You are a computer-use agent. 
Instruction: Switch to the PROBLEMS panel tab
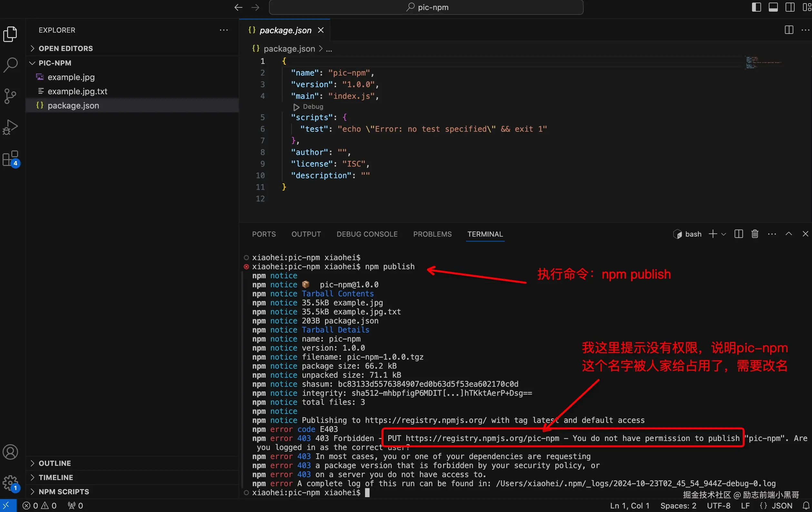click(432, 234)
